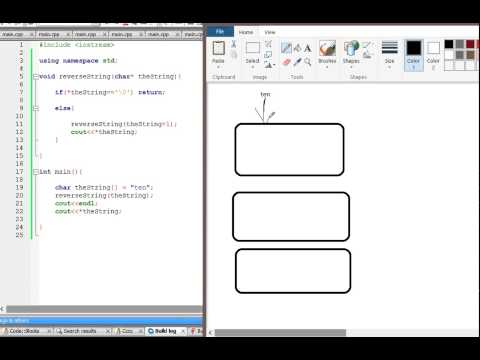Close the Cccc log tab

[x=141, y=331]
